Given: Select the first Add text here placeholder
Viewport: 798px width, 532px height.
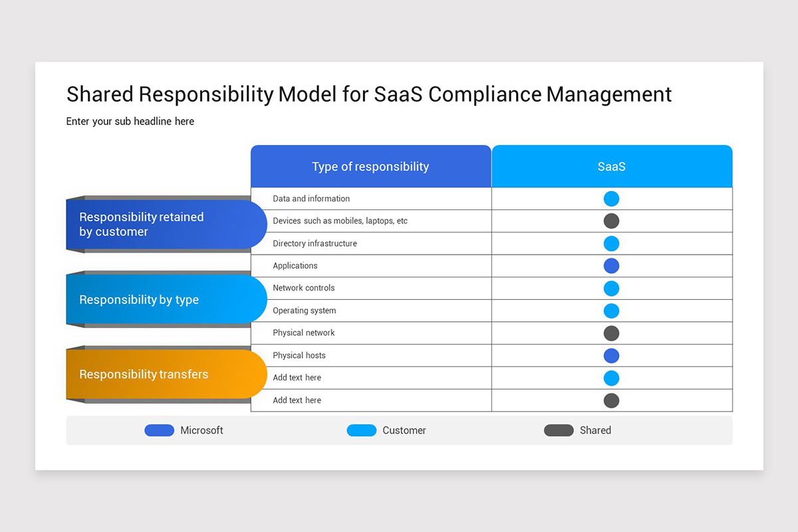Looking at the screenshot, I should click(296, 377).
